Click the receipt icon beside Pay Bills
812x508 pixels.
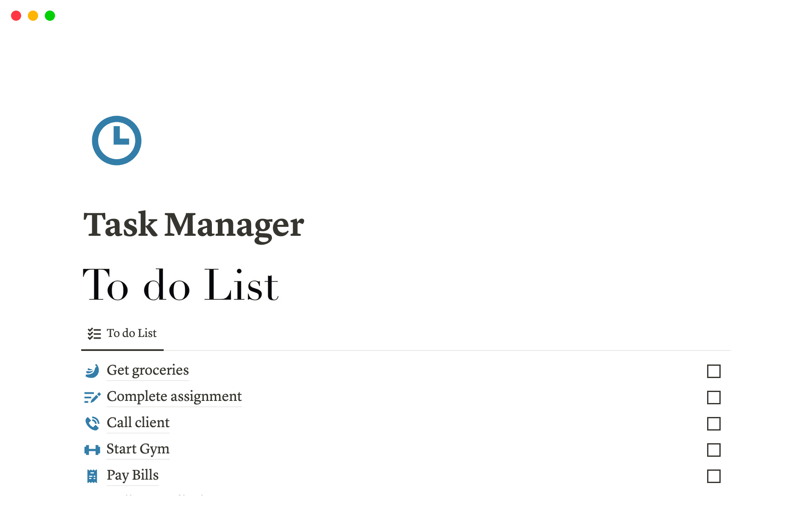[x=92, y=476]
